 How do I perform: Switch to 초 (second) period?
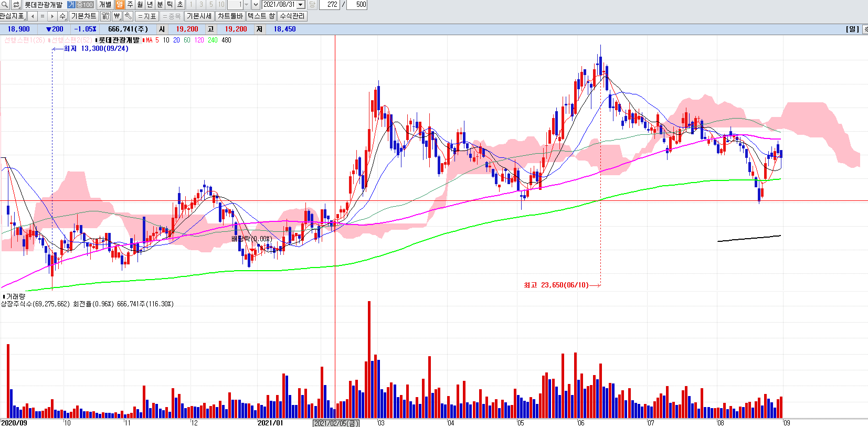(180, 5)
